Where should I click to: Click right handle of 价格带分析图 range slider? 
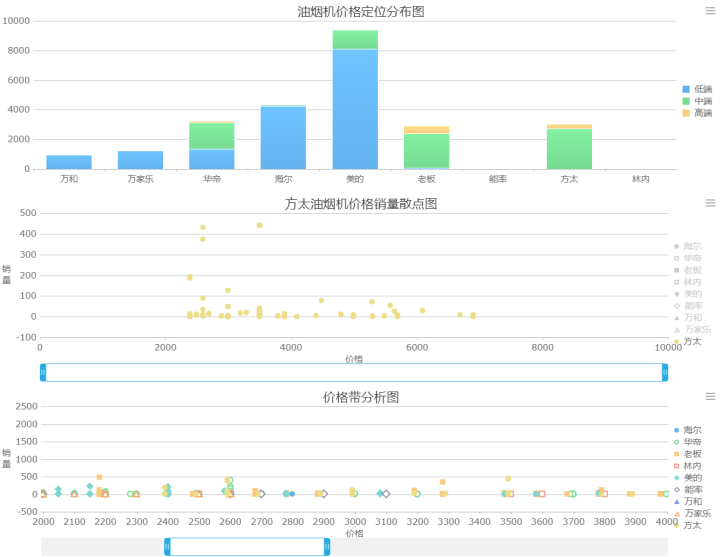pyautogui.click(x=327, y=547)
